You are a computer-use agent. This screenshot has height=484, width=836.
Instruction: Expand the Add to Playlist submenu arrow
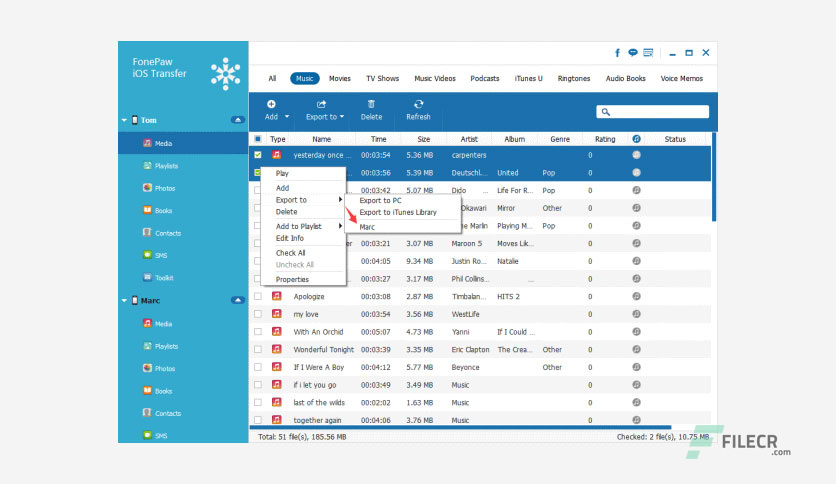click(x=340, y=226)
